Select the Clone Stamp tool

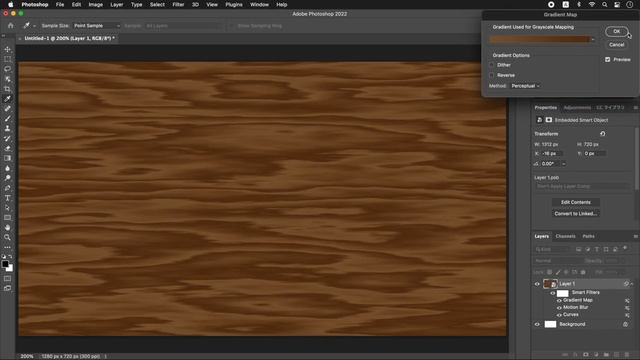(x=7, y=128)
